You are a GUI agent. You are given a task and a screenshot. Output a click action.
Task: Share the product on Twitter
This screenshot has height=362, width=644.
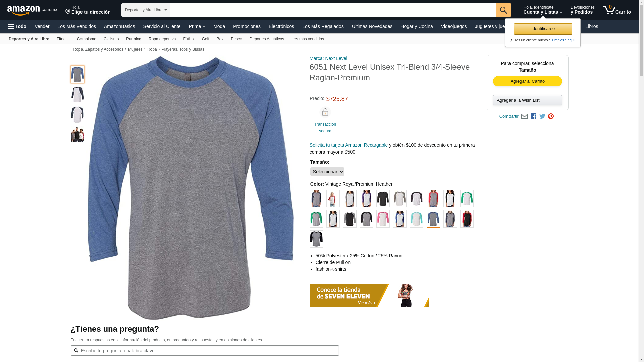[542, 116]
